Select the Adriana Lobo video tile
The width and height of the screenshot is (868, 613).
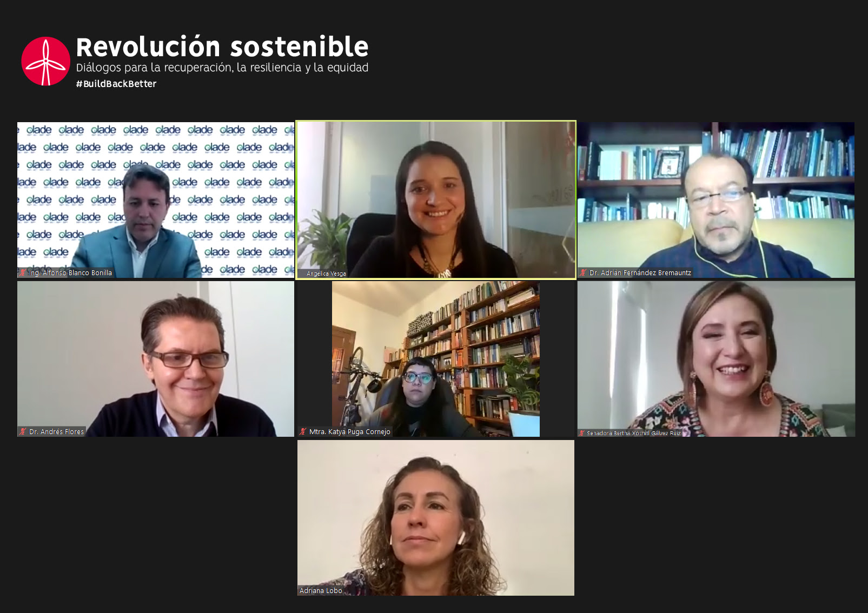click(436, 518)
